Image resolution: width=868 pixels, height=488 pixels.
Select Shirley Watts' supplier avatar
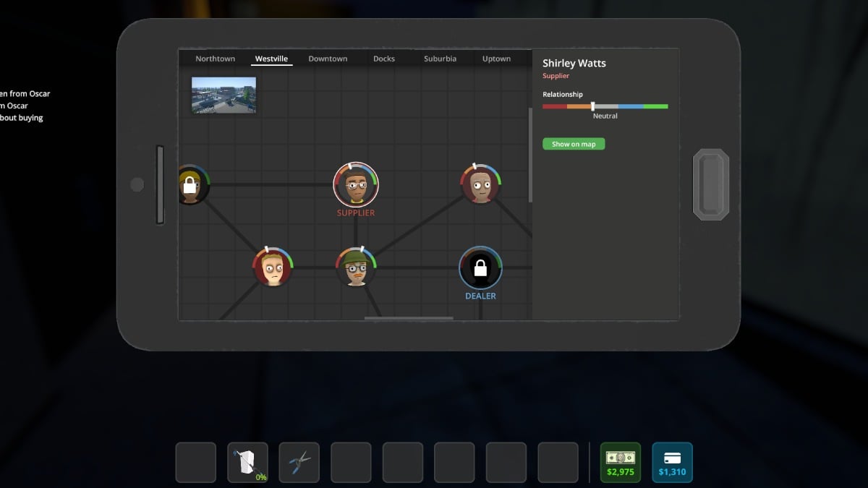tap(355, 184)
